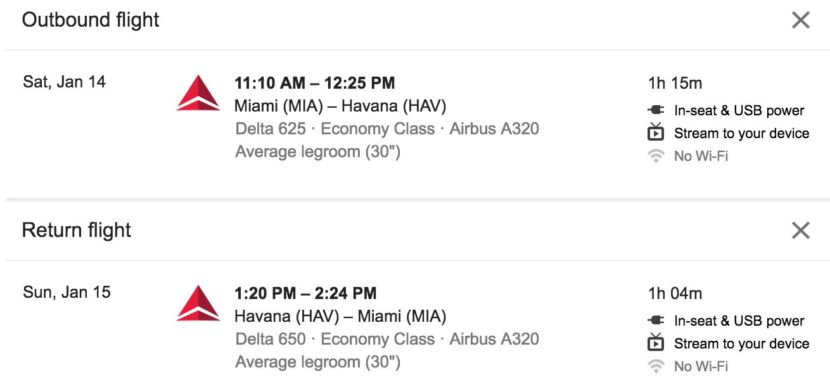
Task: Click Havana (HAV) – Miami (MIA) route
Action: click(x=340, y=316)
